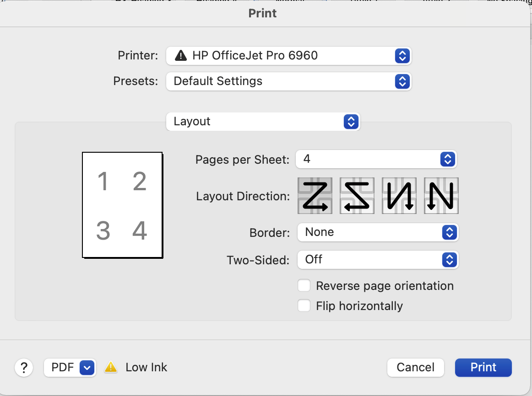532x396 pixels.
Task: Select the right-to-left reversed Z layout direction
Action: [x=357, y=196]
